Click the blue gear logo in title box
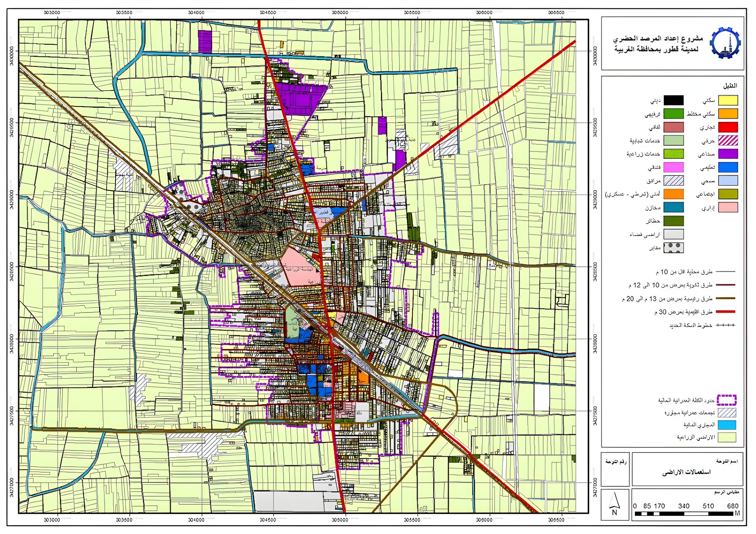Viewport: 756px width, 534px height. pyautogui.click(x=725, y=43)
